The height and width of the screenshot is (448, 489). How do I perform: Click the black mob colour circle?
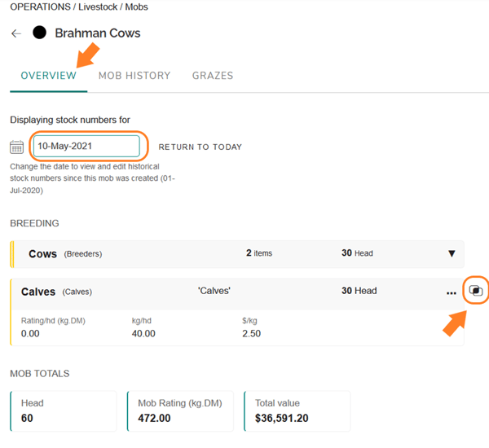39,33
